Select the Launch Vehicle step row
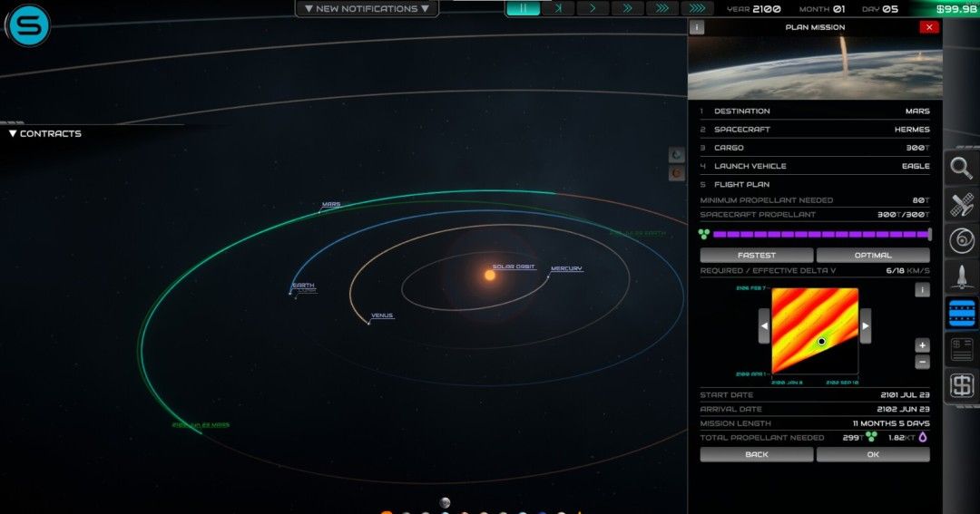The width and height of the screenshot is (980, 514). pyautogui.click(x=815, y=166)
